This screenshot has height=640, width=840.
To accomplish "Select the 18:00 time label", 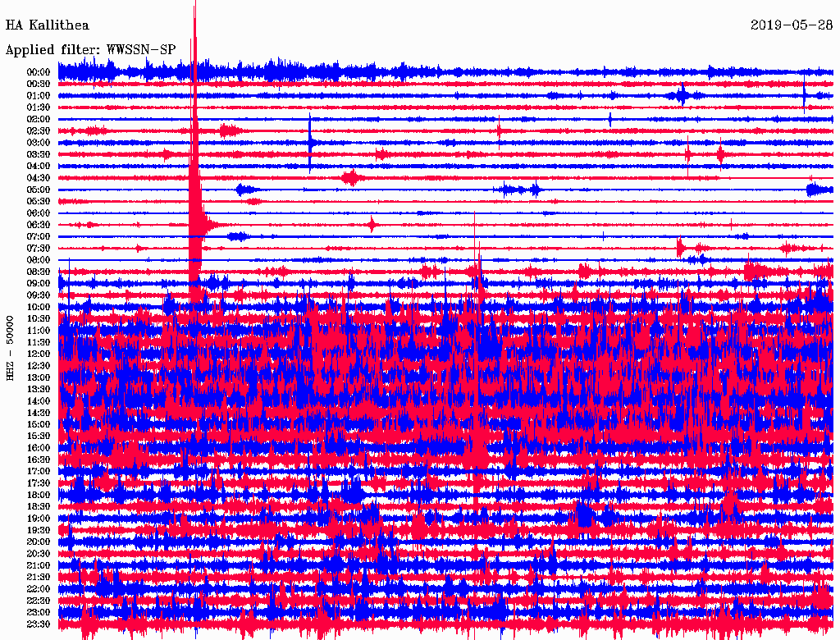I will (x=39, y=496).
